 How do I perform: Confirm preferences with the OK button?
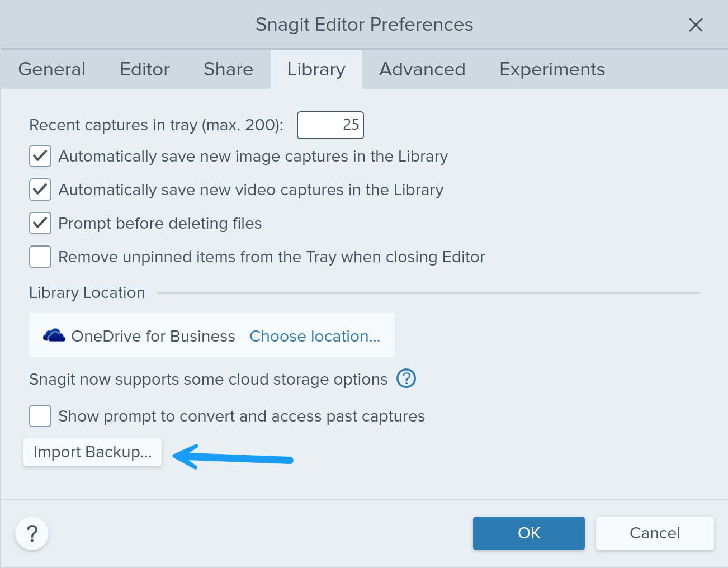[x=529, y=533]
